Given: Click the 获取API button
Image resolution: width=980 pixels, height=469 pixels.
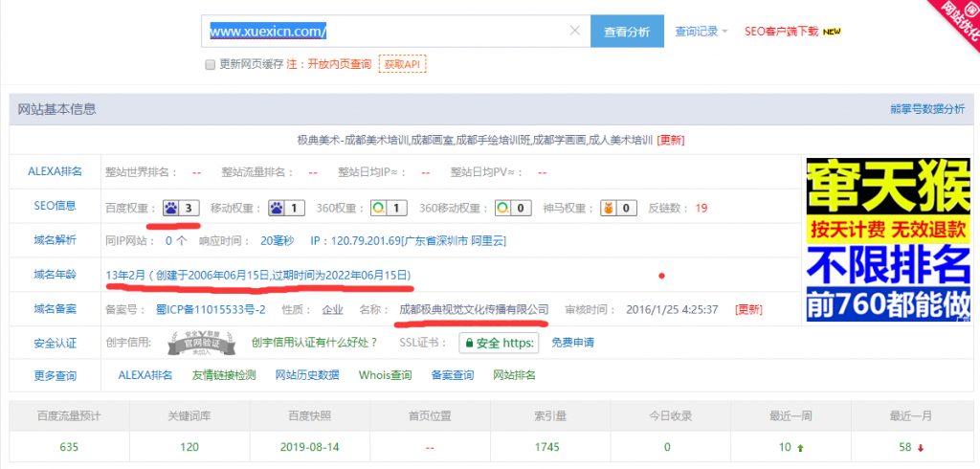Looking at the screenshot, I should tap(403, 64).
